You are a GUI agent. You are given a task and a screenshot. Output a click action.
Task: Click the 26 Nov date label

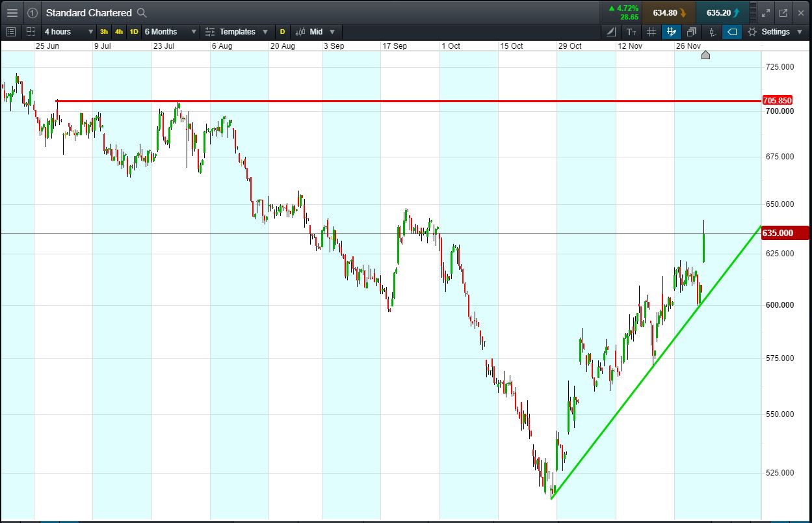click(x=688, y=46)
